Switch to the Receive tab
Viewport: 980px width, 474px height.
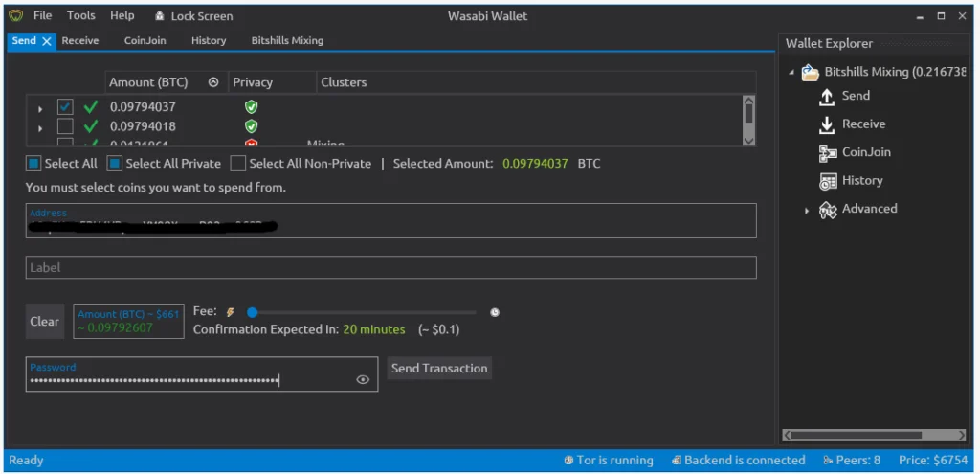click(x=80, y=40)
